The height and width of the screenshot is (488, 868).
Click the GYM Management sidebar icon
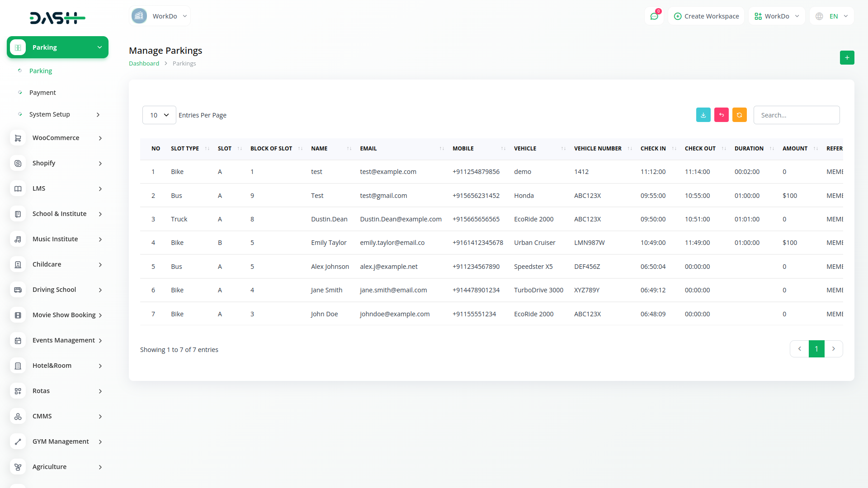pyautogui.click(x=18, y=442)
